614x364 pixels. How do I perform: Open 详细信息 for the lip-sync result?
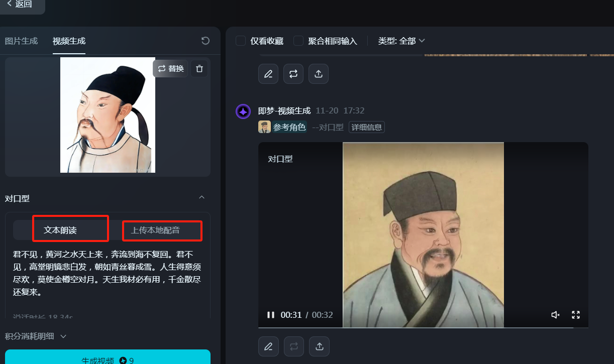(366, 127)
